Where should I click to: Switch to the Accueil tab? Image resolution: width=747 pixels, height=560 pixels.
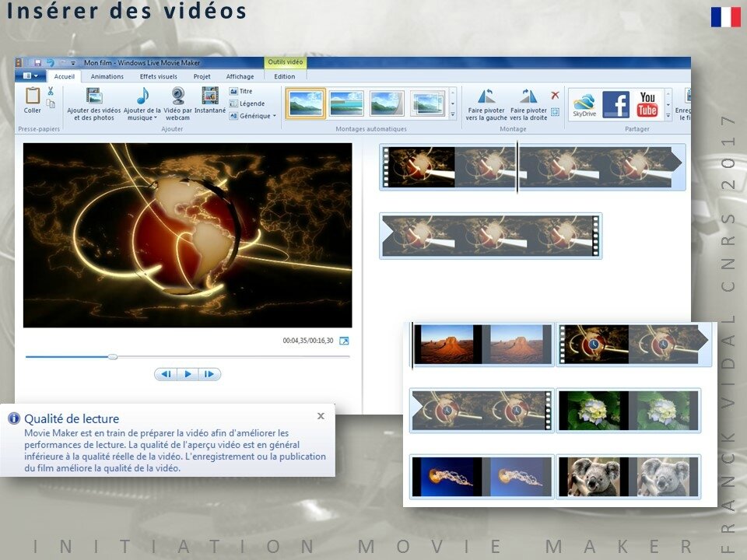[65, 76]
